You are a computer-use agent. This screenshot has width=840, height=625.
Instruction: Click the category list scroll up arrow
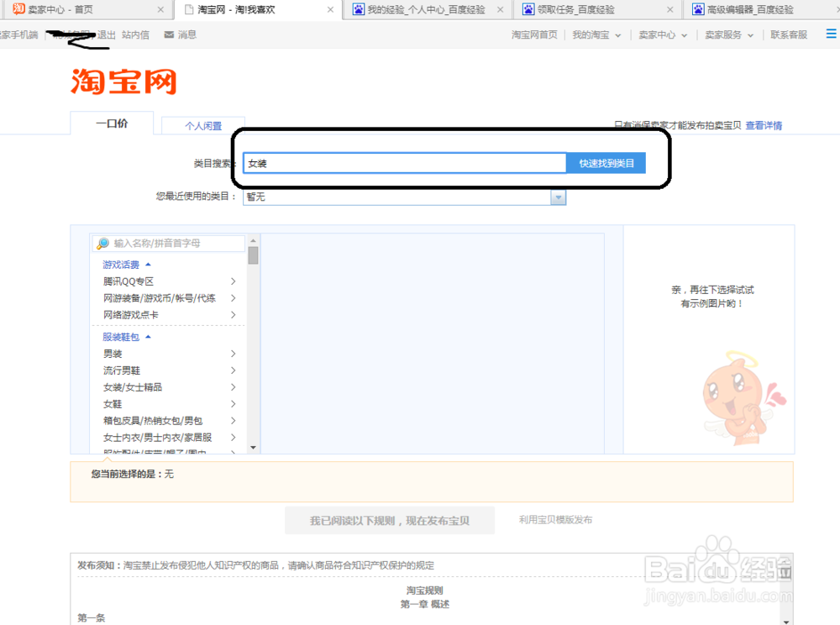pos(254,240)
